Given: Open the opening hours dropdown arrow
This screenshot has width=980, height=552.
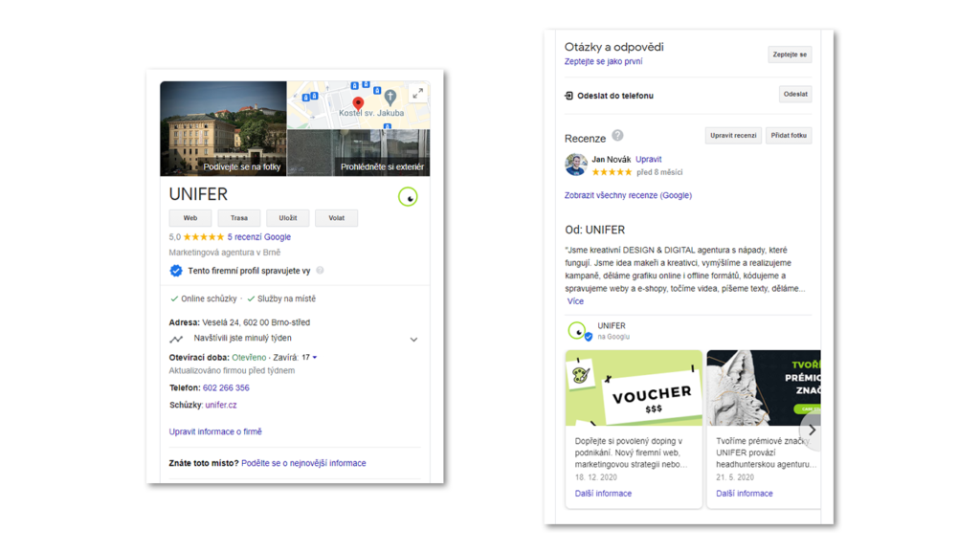Looking at the screenshot, I should coord(315,358).
